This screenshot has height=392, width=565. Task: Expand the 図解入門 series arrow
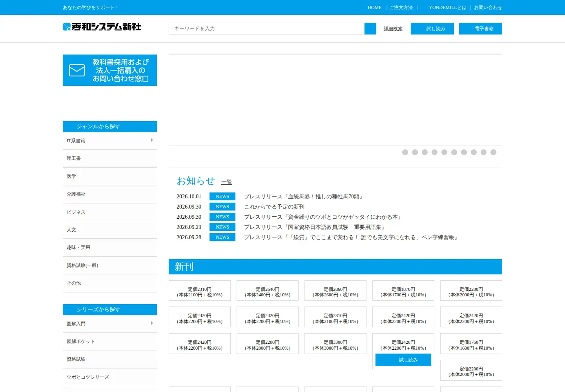pos(152,323)
